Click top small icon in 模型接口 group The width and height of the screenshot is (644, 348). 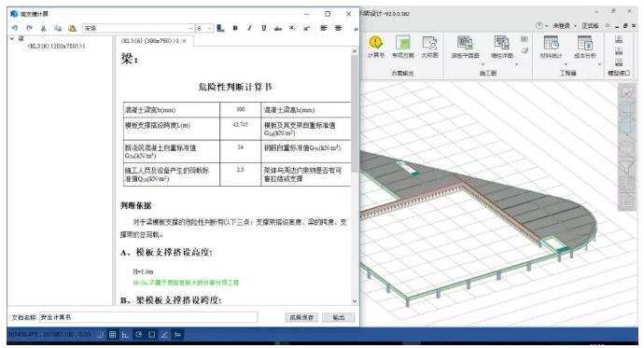619,39
